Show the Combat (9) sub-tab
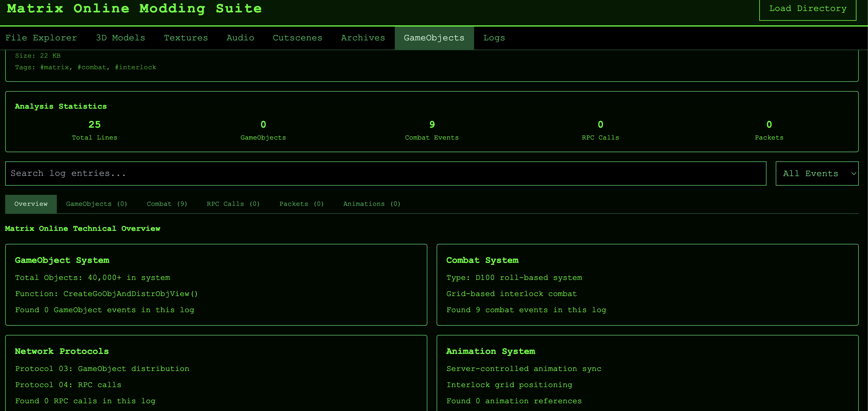This screenshot has height=411, width=868. pyautogui.click(x=167, y=204)
